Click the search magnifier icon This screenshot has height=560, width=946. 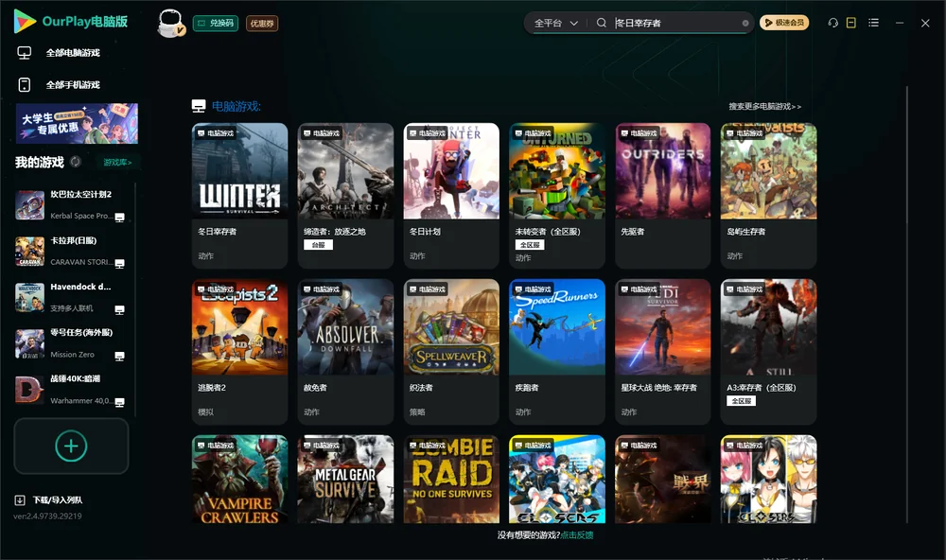pos(601,23)
